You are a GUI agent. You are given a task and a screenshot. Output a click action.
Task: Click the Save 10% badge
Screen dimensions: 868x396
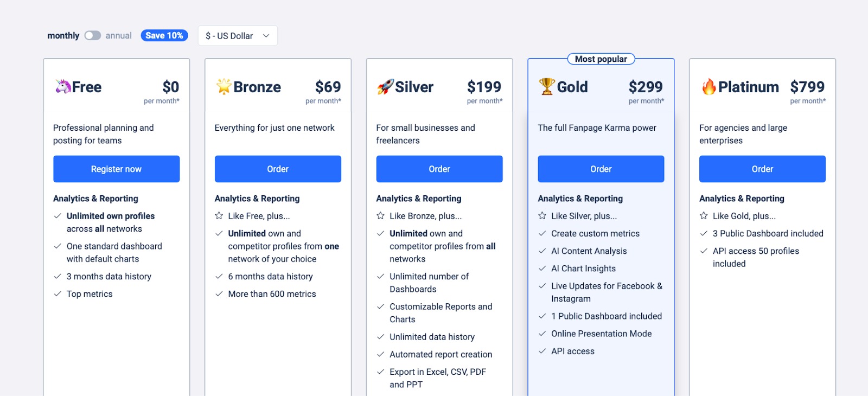[164, 35]
